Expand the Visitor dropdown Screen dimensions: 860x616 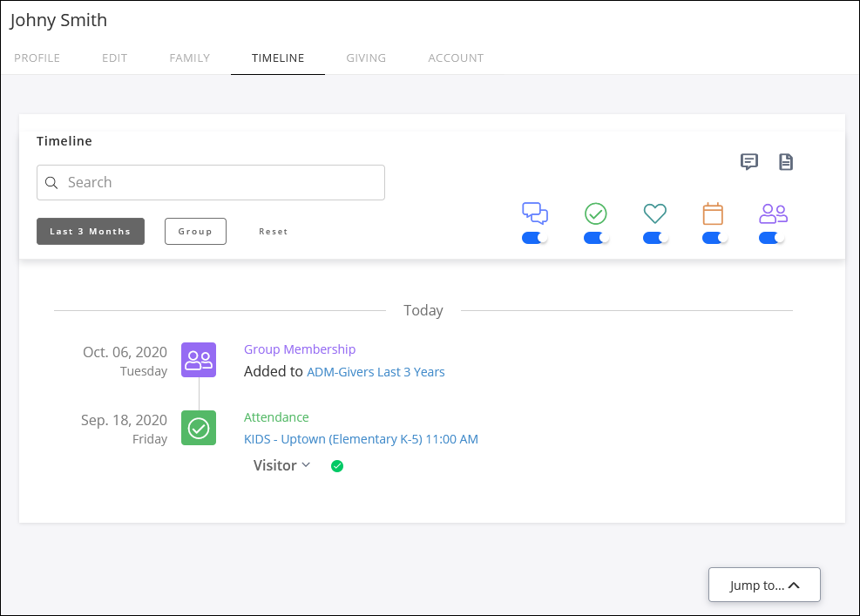(x=281, y=465)
